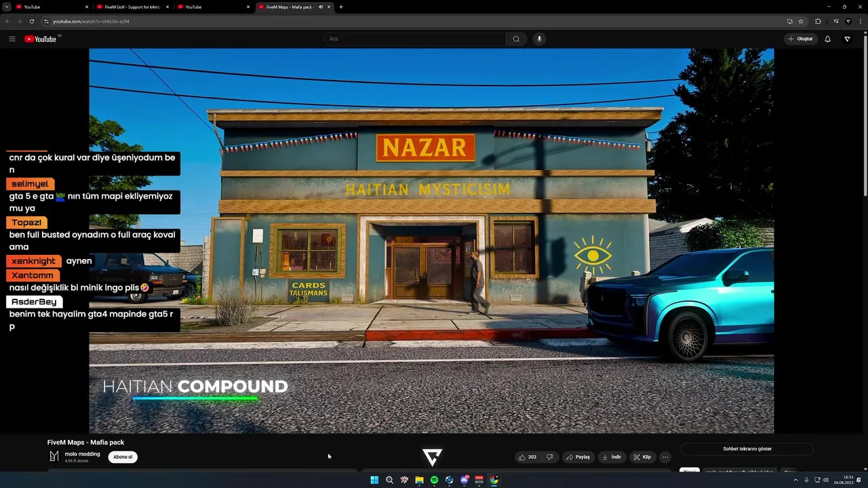The width and height of the screenshot is (868, 488).
Task: Open Spotify from the taskbar
Action: point(434,480)
